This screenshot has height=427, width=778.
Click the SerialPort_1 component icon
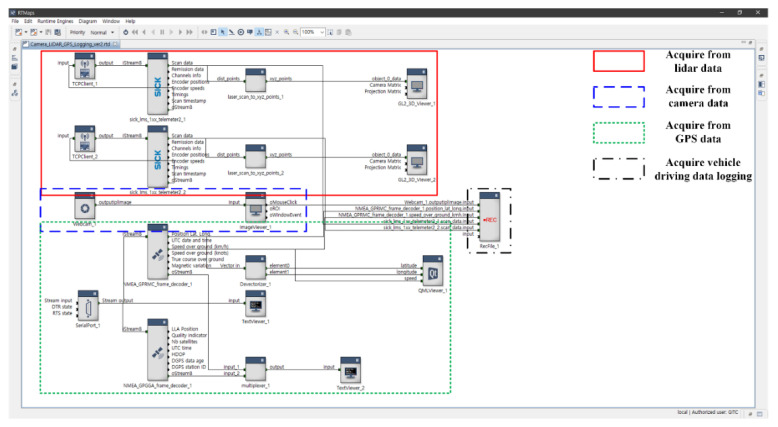point(90,307)
